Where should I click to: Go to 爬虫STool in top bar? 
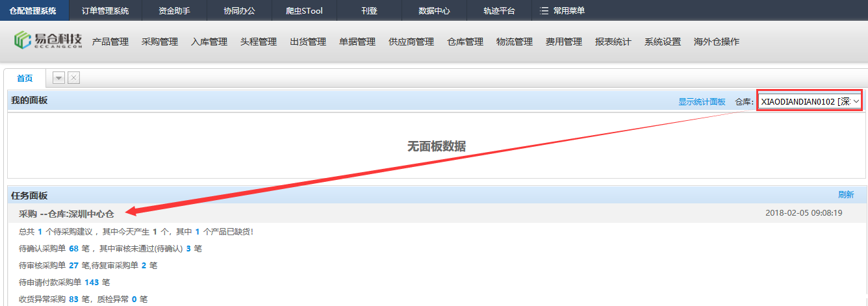coord(304,11)
